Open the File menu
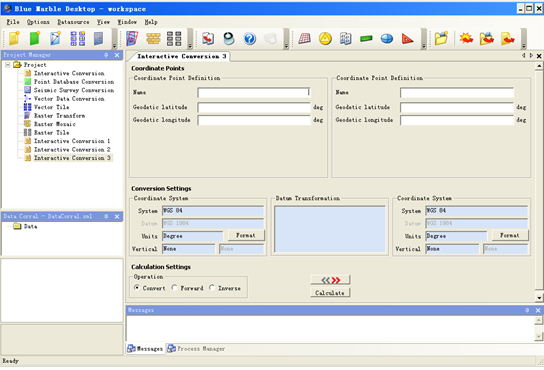This screenshot has height=370, width=544. (x=13, y=22)
